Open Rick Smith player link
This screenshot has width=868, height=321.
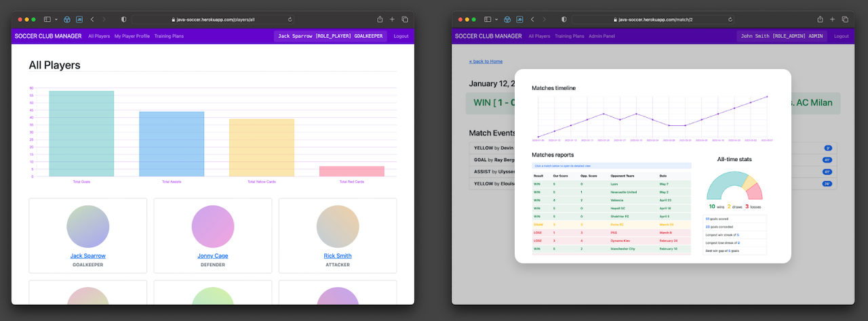(x=338, y=256)
